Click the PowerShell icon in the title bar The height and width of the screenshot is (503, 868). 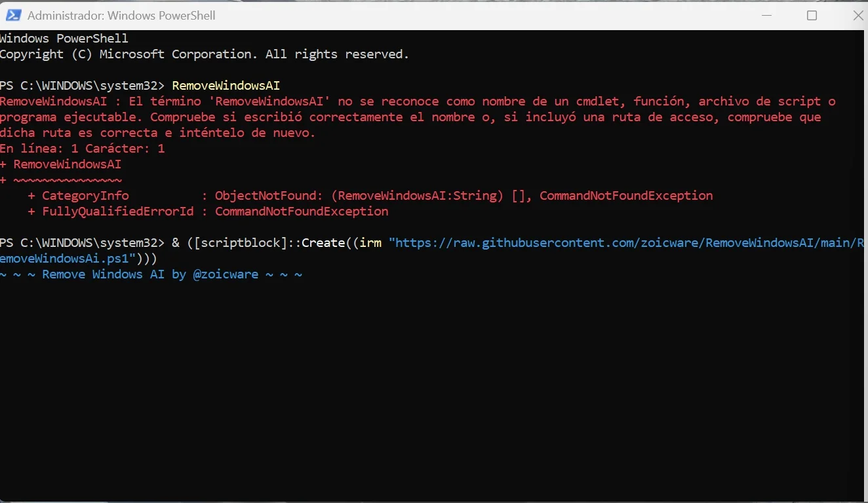tap(14, 15)
